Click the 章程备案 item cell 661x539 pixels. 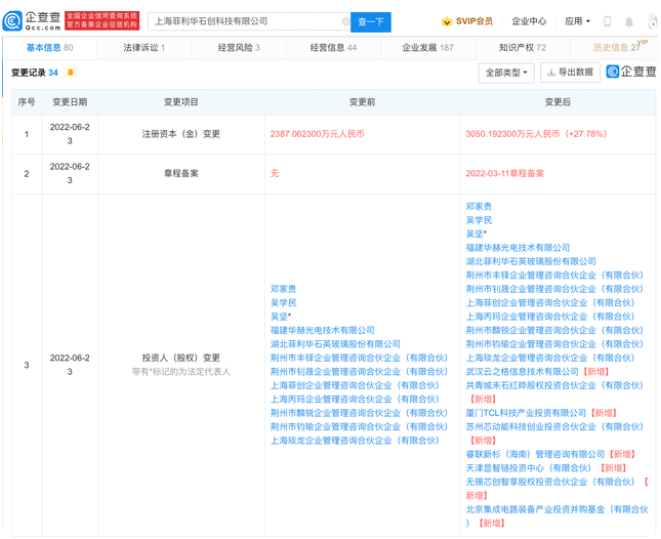point(181,174)
